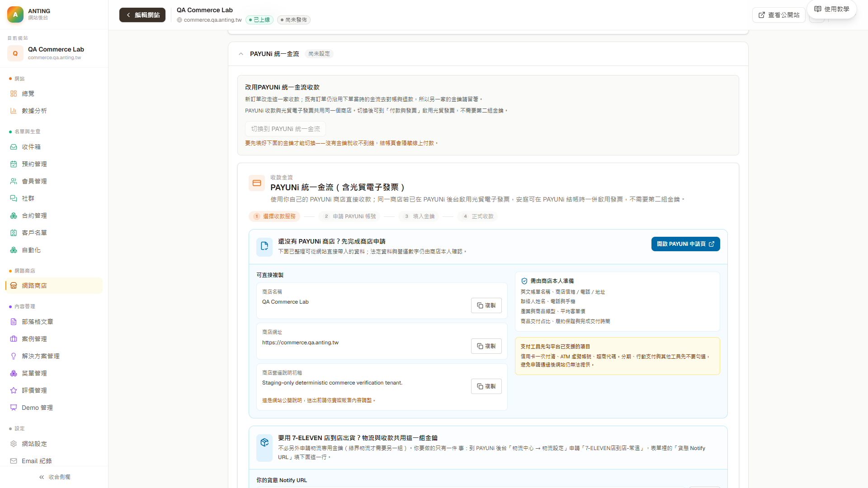This screenshot has height=488, width=868.
Task: Click package icon beside 7-ELEVEN 店到店
Action: point(264,448)
